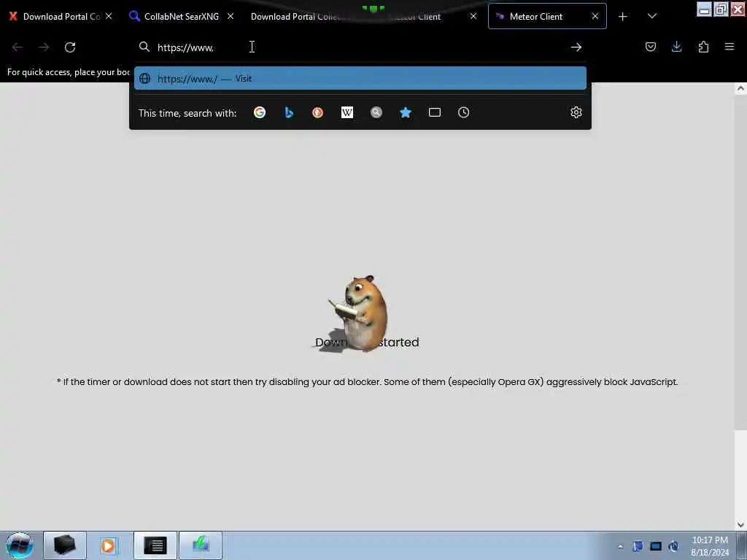
Task: Switch to CollabNet SearXNG tab
Action: [181, 16]
